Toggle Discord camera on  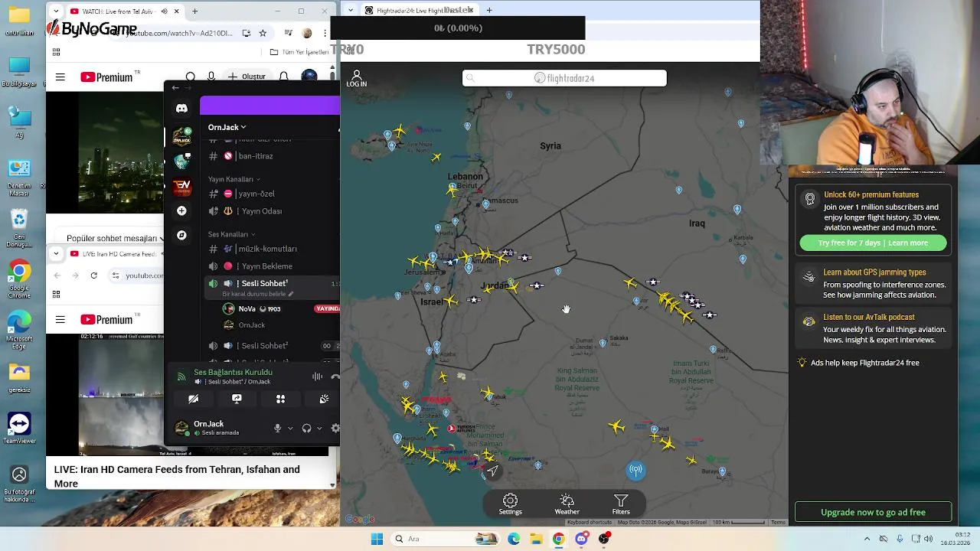click(194, 399)
